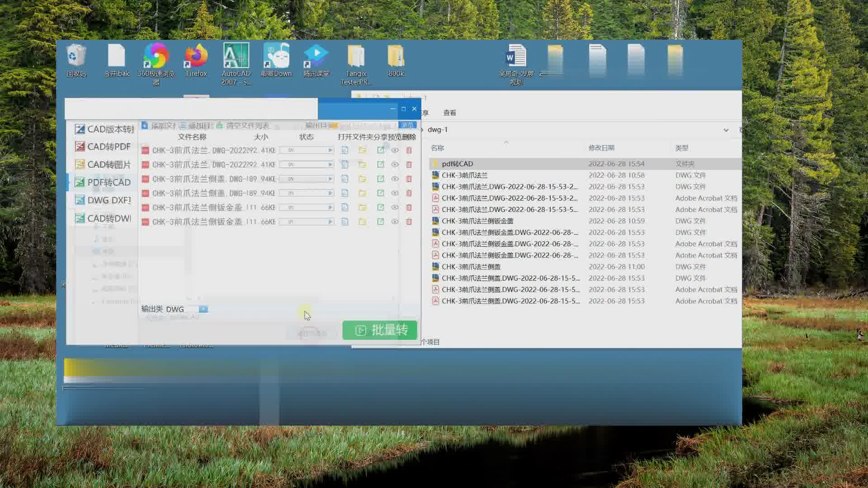Click 清空文件列表 clear list icon
Viewport: 868px width, 488px height.
(220, 125)
